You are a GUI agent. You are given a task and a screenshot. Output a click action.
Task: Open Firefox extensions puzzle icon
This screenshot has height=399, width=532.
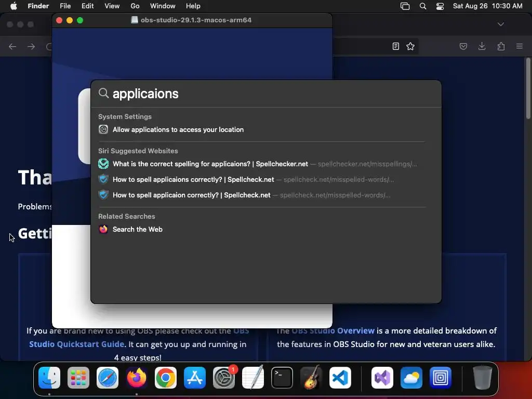(501, 46)
